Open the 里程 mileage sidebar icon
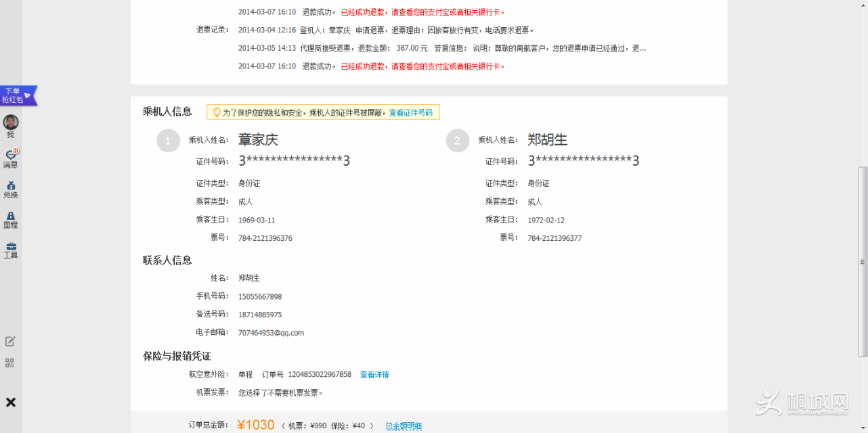Viewport: 868px width, 433px height. point(10,216)
